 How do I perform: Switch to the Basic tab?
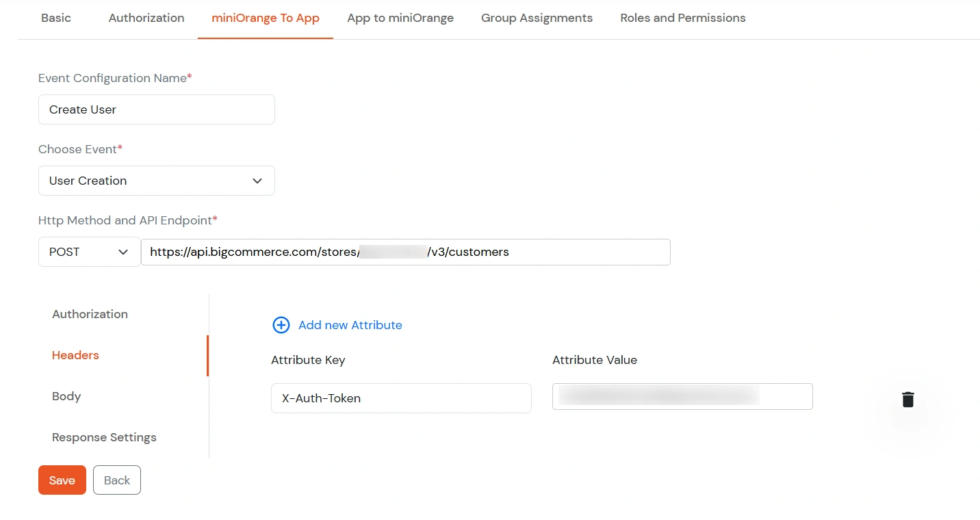coord(56,18)
